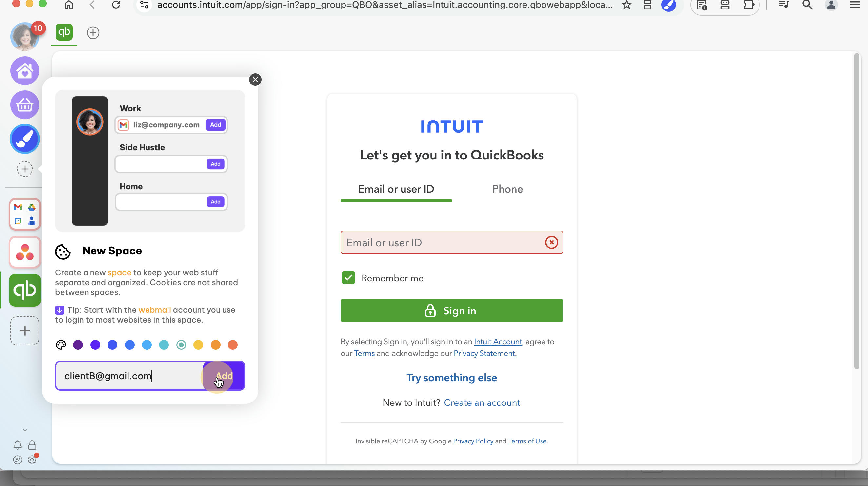
Task: Click the page vertical scrollbar
Action: click(857, 211)
